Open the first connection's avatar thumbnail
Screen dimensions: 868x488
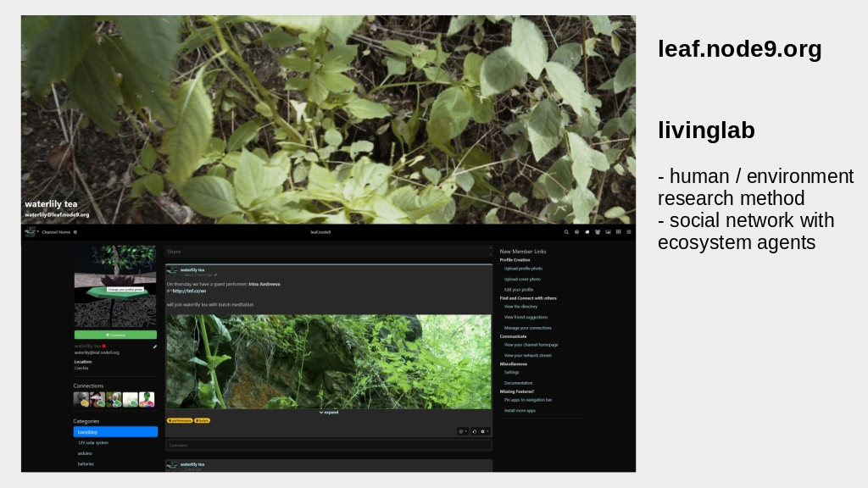pyautogui.click(x=81, y=399)
